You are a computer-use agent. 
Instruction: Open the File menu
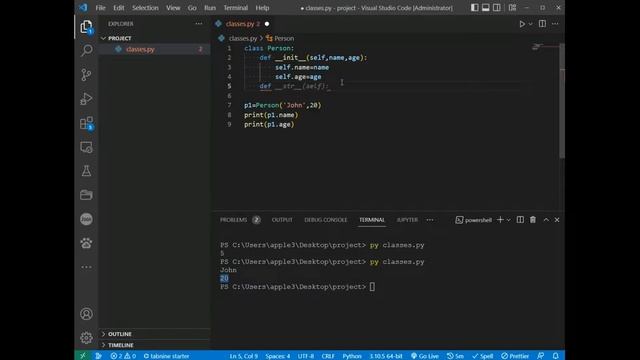pos(100,8)
